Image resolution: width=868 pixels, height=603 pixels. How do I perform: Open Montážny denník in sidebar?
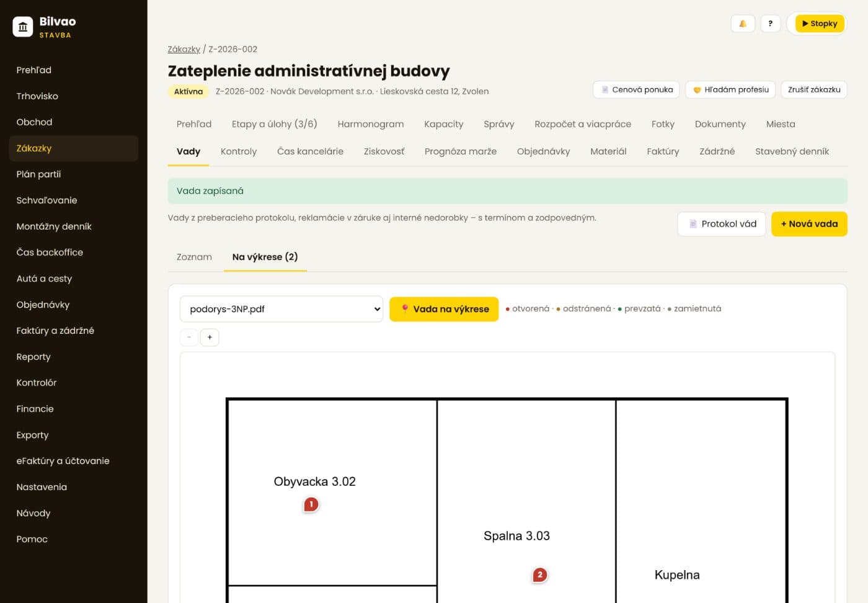[x=73, y=226]
